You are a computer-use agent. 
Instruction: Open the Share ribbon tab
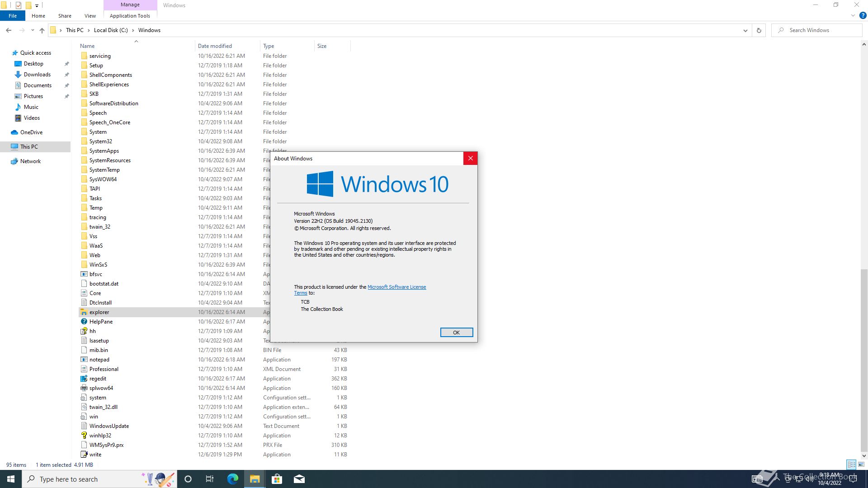(x=65, y=16)
